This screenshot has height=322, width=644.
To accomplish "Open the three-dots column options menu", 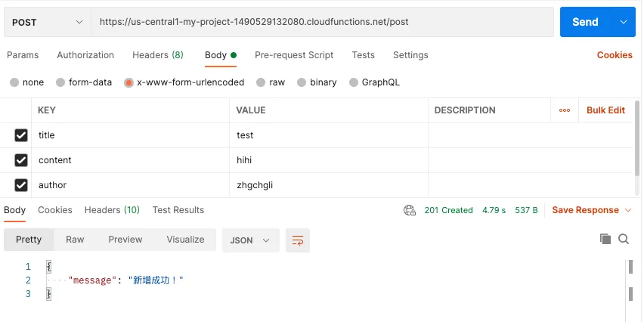I will (565, 110).
